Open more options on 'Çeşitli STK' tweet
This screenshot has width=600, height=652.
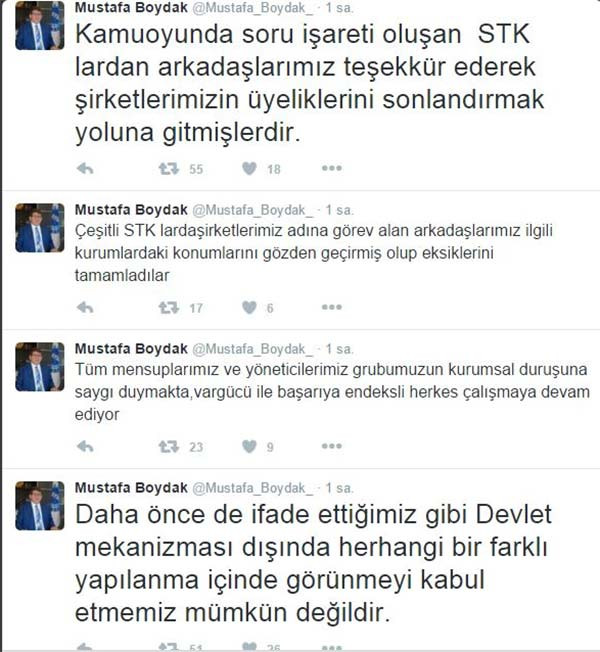tap(331, 307)
